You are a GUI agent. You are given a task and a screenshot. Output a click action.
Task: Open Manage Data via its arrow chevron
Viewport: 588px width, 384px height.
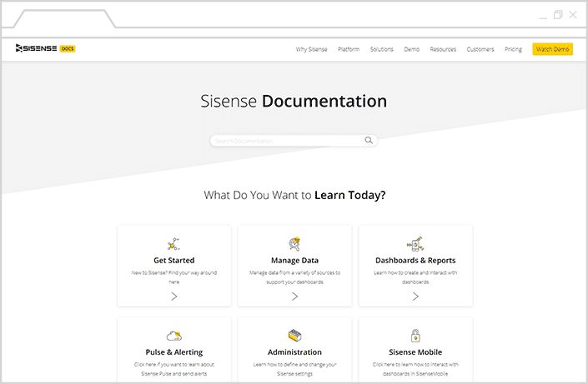tap(294, 297)
